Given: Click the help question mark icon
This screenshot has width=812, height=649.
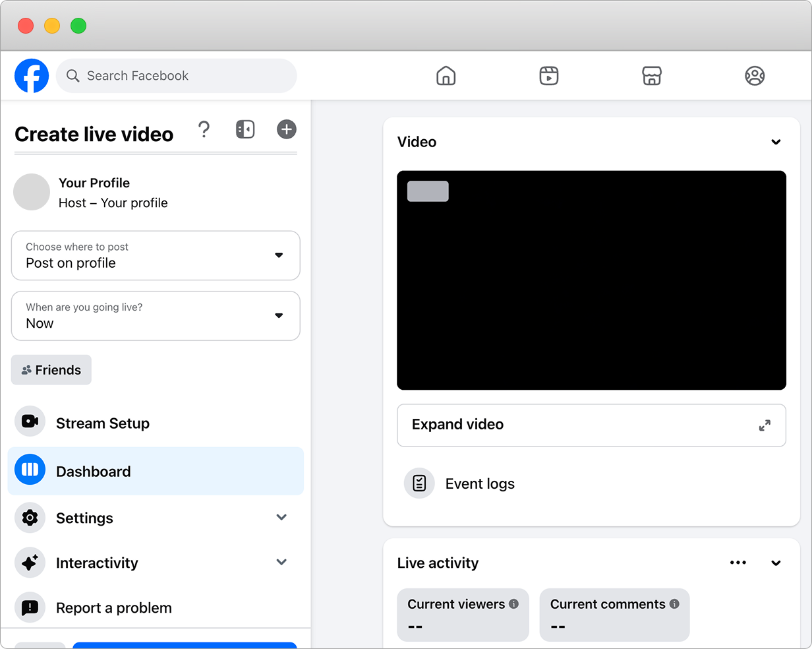Looking at the screenshot, I should point(204,129).
